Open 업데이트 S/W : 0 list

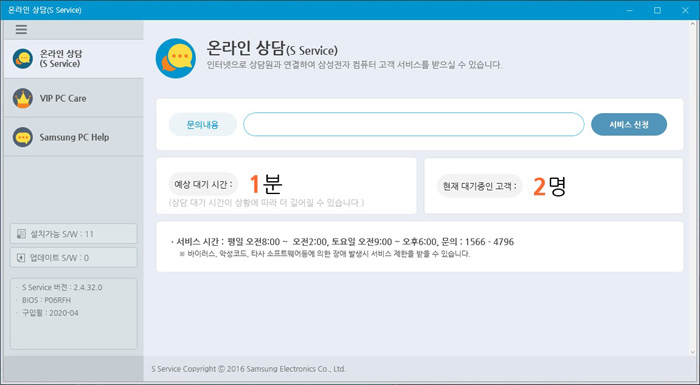pos(74,258)
